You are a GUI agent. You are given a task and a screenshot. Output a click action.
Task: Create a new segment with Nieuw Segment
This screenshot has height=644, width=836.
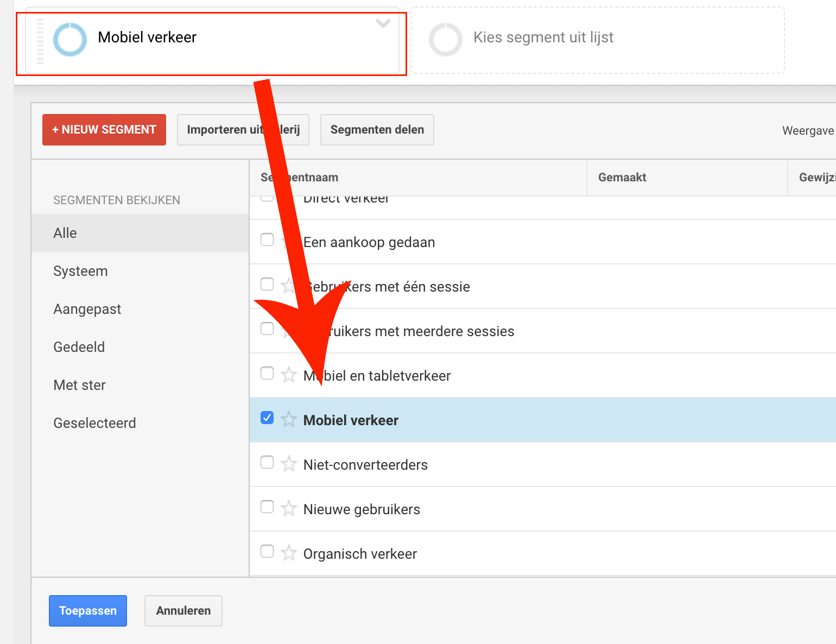point(104,130)
